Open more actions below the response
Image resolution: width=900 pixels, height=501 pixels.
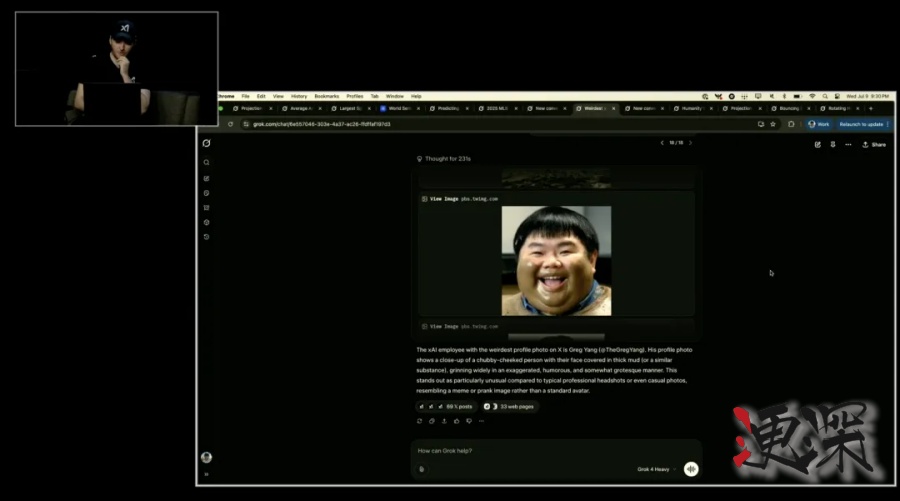(482, 421)
